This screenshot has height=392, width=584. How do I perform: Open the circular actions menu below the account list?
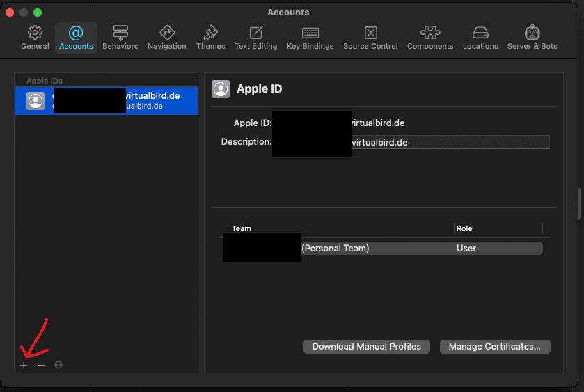[x=58, y=366]
